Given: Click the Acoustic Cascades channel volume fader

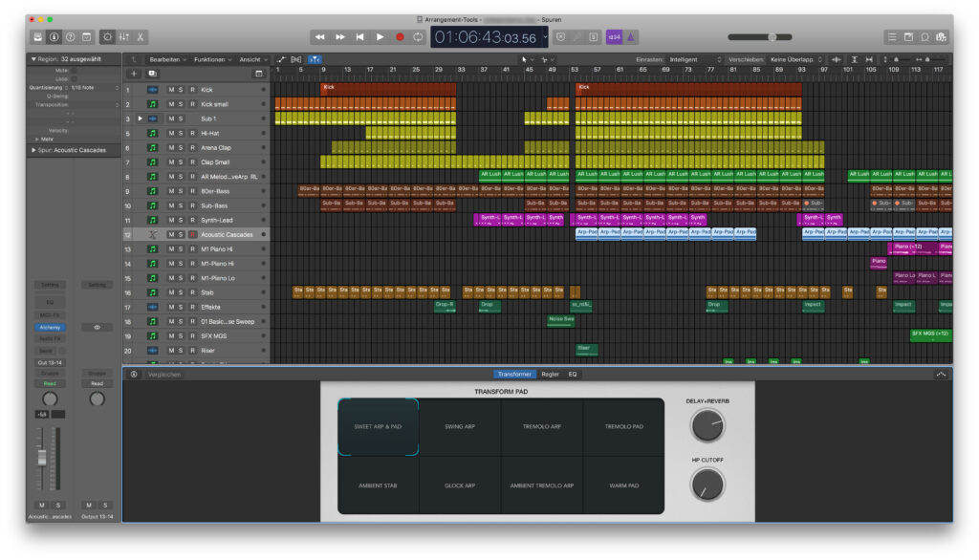Looking at the screenshot, I should pos(42,459).
